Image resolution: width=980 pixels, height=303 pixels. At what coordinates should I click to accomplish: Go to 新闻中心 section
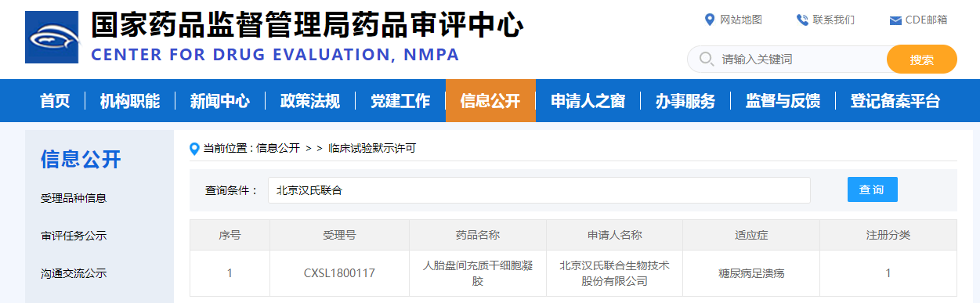tap(220, 100)
